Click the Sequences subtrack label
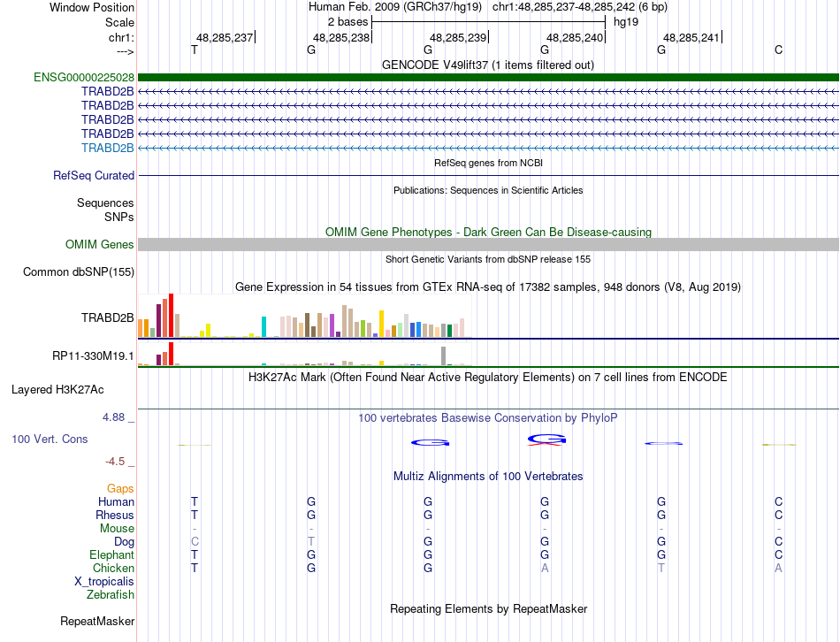Screen dimensions: 840x642 (x=105, y=203)
